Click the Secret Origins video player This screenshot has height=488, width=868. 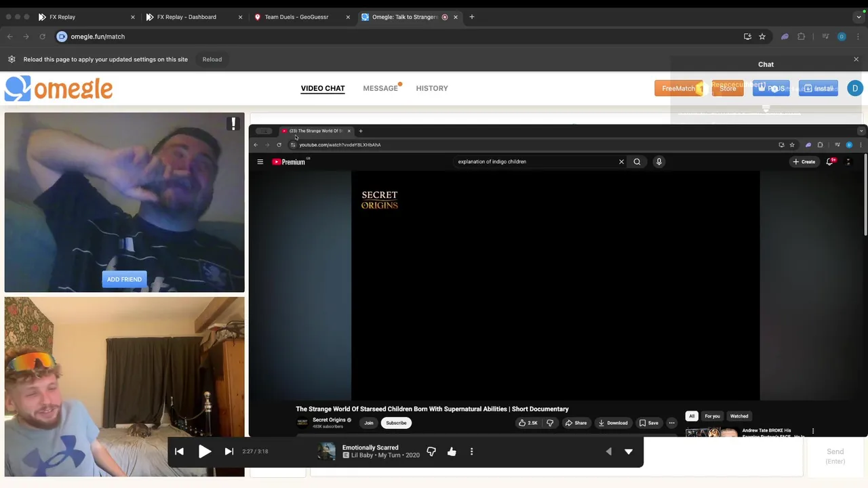[x=555, y=285]
